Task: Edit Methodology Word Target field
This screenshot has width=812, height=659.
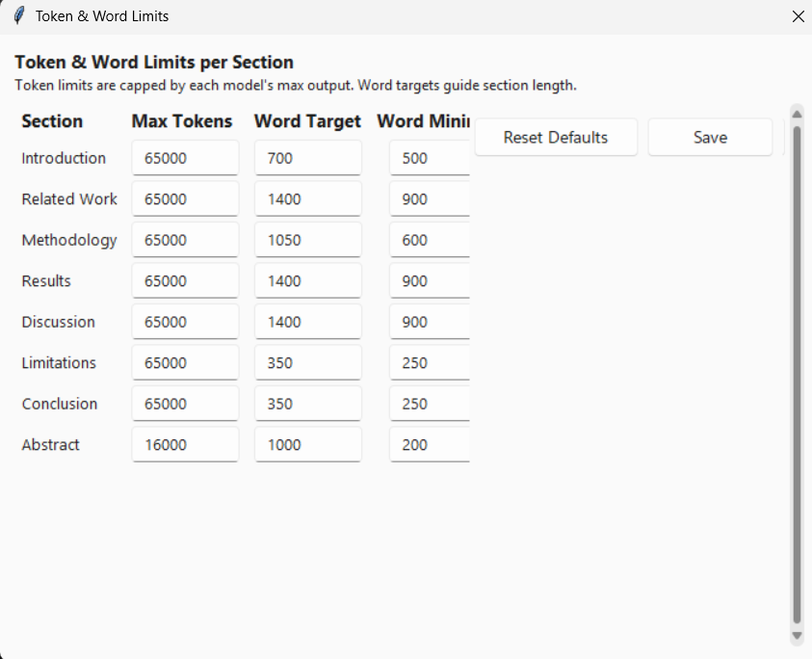Action: pyautogui.click(x=308, y=240)
